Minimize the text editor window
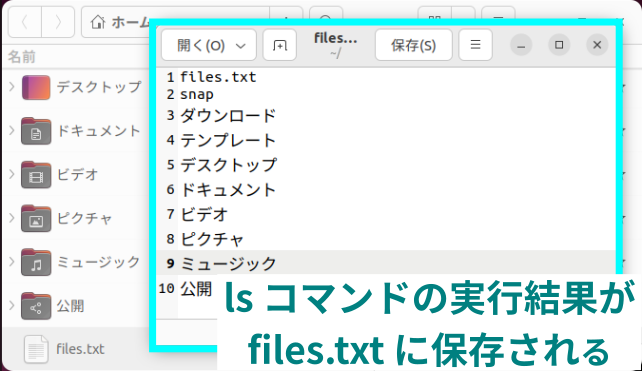Screen dimensions: 642x371 click(x=521, y=45)
